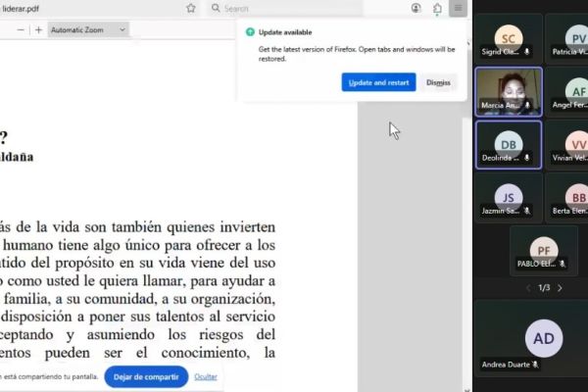Click the AD avatar of Andrea Duarte
This screenshot has width=588, height=392.
click(543, 338)
